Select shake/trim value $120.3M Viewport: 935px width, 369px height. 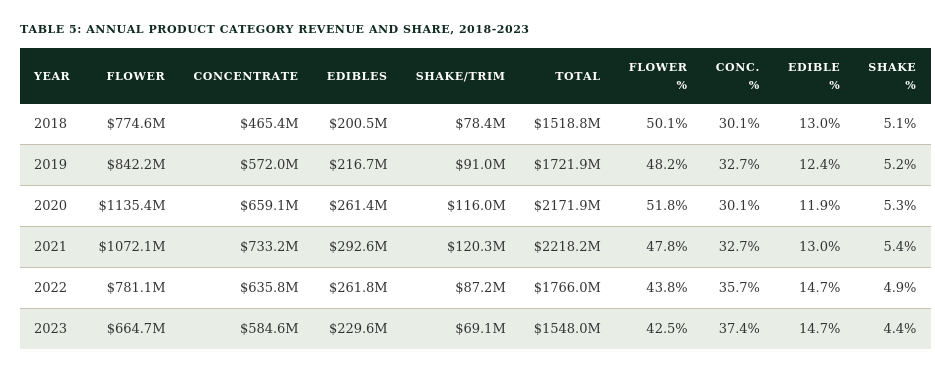[x=476, y=247]
